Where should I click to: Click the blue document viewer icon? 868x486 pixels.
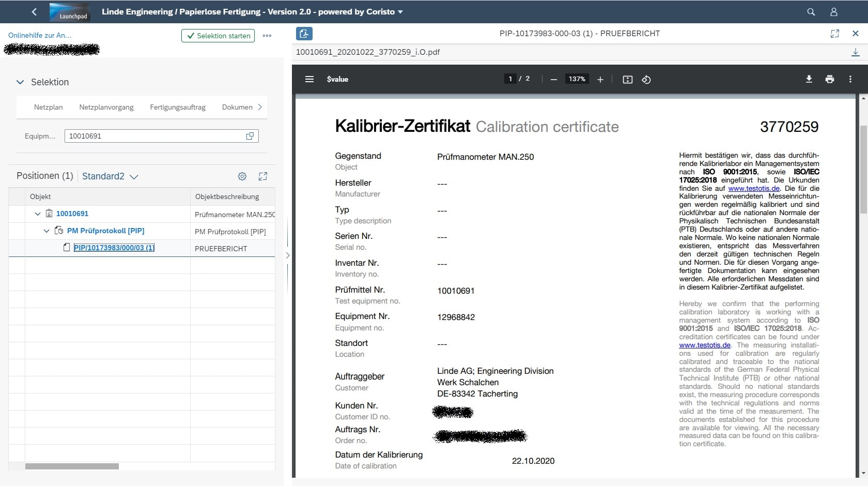[304, 34]
